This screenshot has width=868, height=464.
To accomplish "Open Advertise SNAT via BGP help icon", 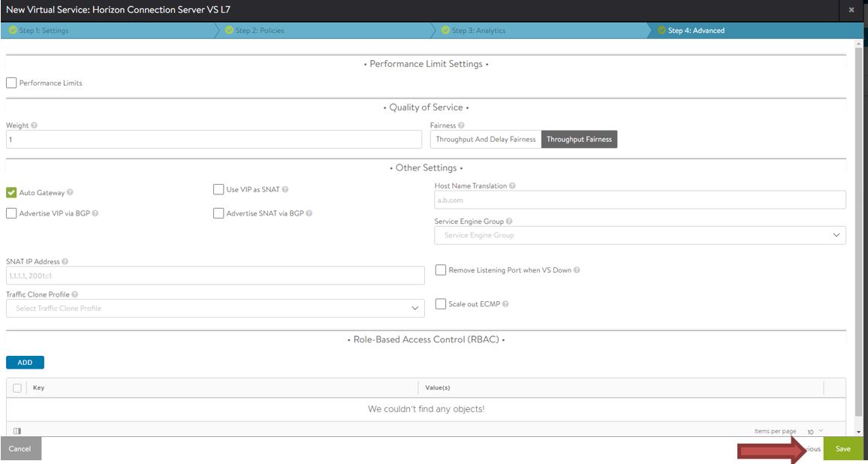I will click(x=309, y=213).
